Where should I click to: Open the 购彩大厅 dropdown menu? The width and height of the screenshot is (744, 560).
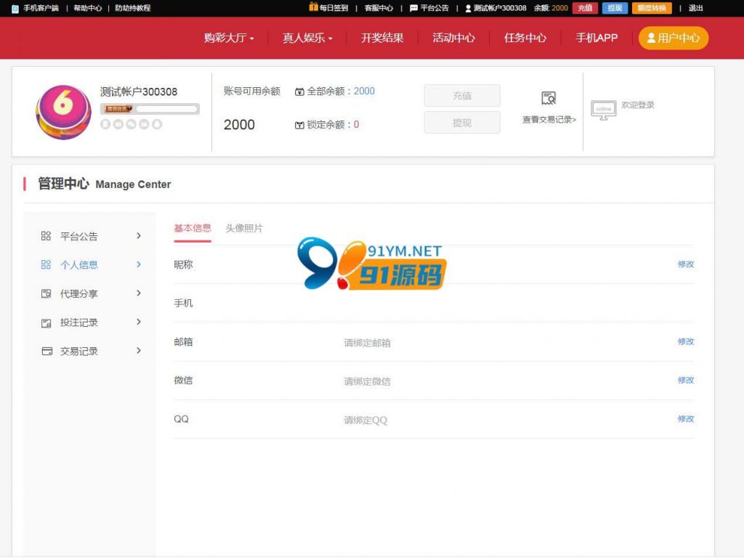point(229,38)
